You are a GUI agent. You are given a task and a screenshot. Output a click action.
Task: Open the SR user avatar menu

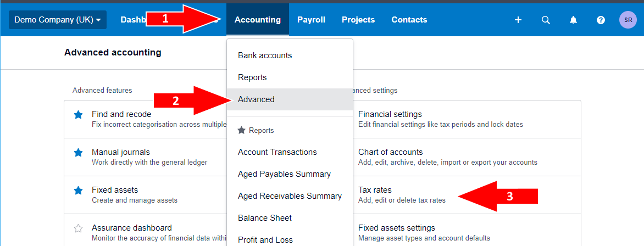point(628,20)
